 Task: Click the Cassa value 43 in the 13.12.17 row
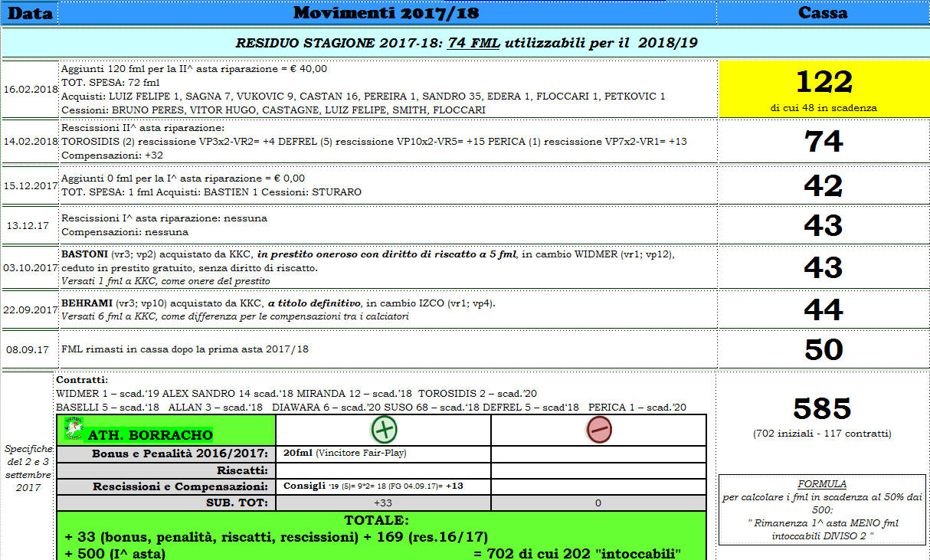click(x=824, y=225)
